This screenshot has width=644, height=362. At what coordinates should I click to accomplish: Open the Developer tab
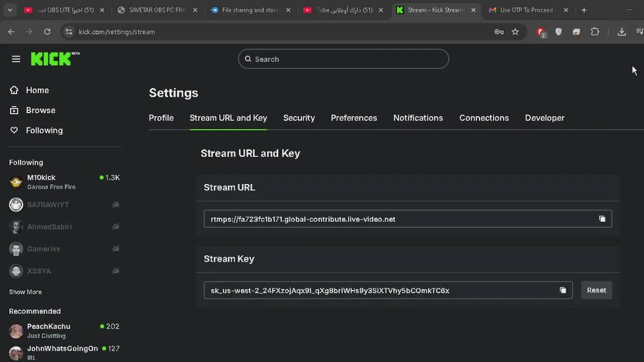544,118
